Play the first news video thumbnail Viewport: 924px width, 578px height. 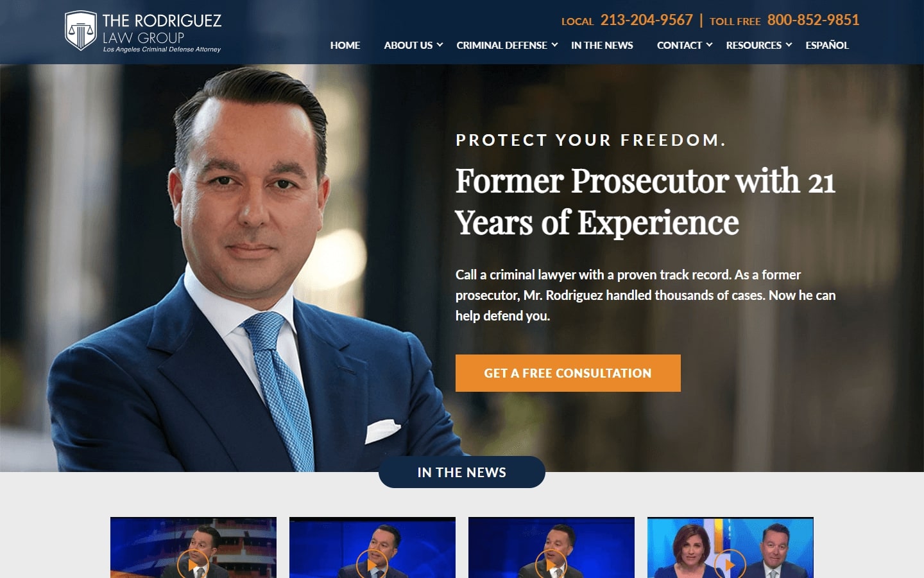pos(193,564)
